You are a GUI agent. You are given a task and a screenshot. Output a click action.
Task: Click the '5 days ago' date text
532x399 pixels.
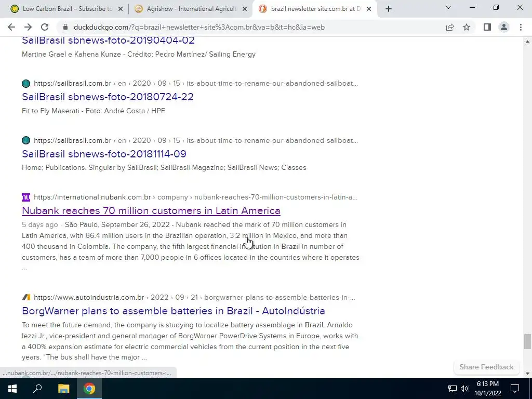point(39,224)
